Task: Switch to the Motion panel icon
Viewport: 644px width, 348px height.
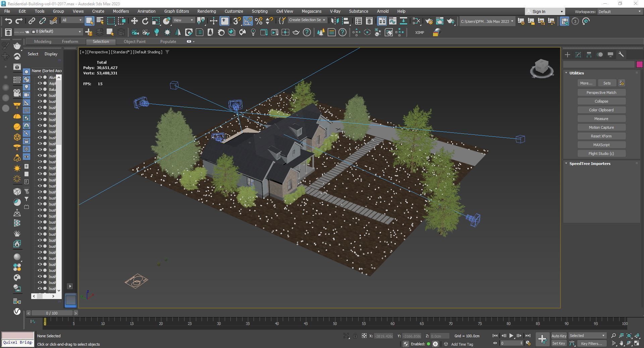Action: pyautogui.click(x=600, y=55)
